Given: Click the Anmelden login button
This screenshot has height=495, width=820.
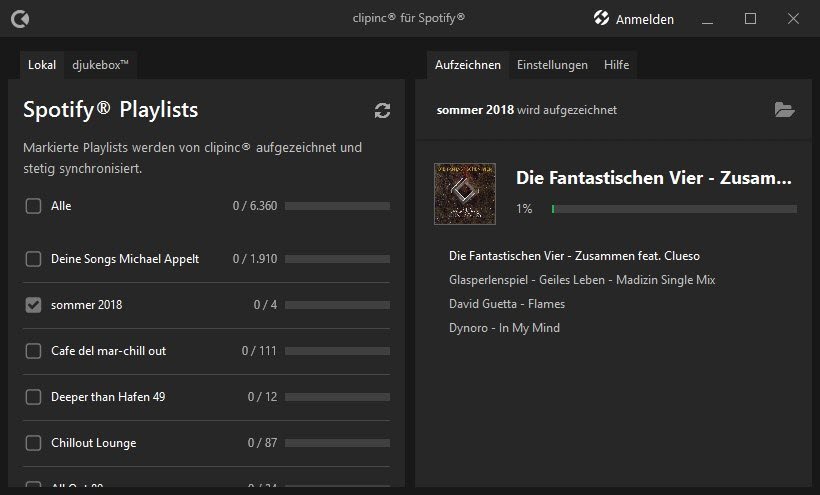Looking at the screenshot, I should tap(644, 19).
